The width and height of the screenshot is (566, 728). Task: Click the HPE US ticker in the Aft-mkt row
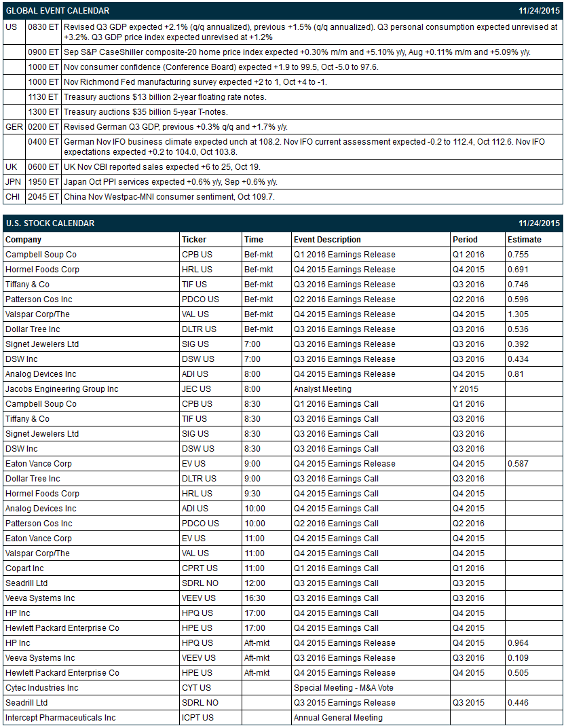[x=197, y=673]
